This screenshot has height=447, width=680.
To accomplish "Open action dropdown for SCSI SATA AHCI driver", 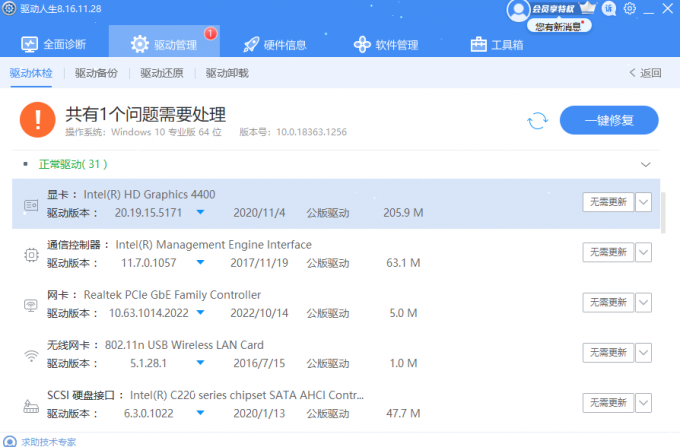I will (643, 403).
